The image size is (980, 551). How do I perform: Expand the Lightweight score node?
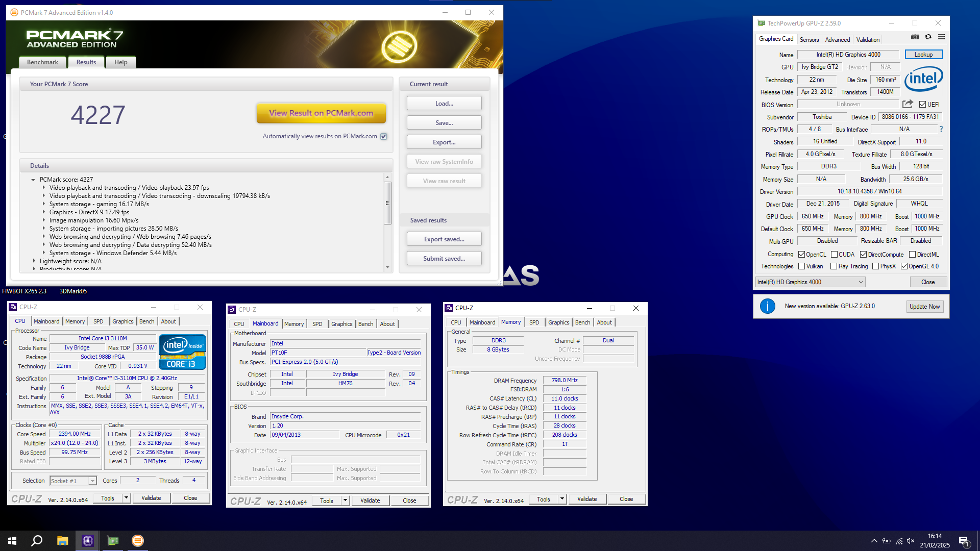click(x=34, y=261)
